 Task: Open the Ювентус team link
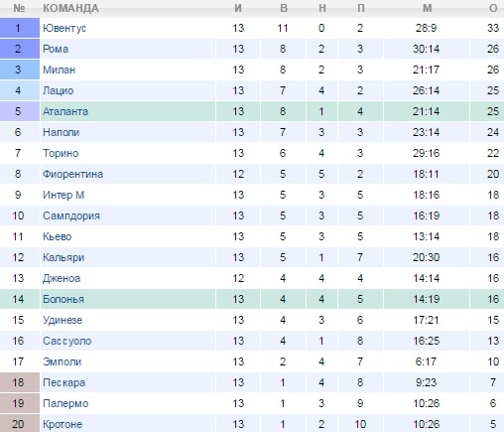[64, 28]
